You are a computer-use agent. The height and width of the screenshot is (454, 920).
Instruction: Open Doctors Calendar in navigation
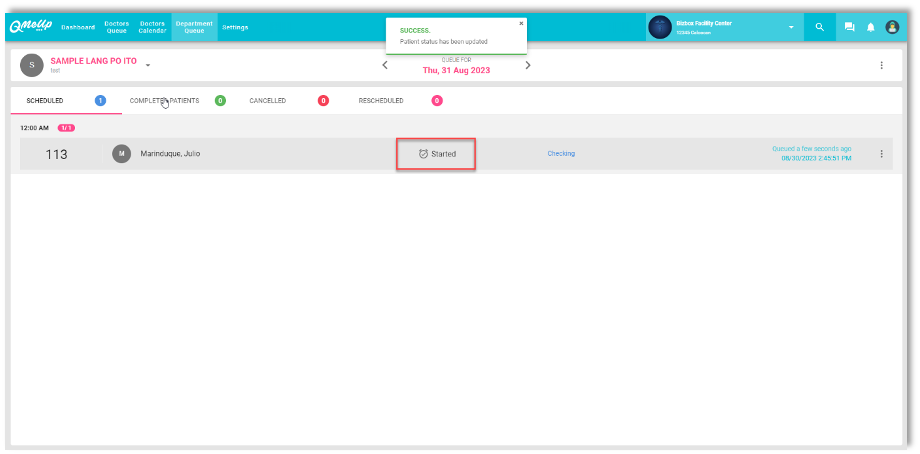click(152, 27)
